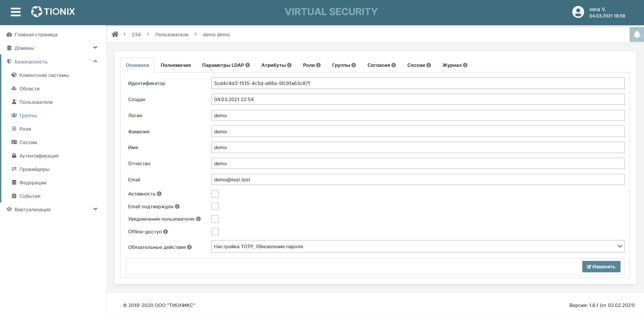Click the Логин input field
The image size is (644, 318).
pyautogui.click(x=418, y=116)
